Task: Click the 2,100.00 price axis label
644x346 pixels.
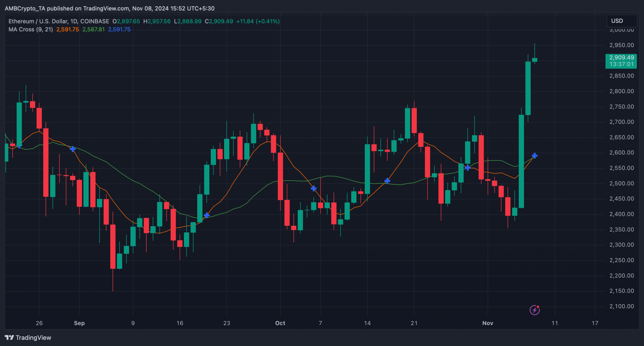Action: coord(622,306)
